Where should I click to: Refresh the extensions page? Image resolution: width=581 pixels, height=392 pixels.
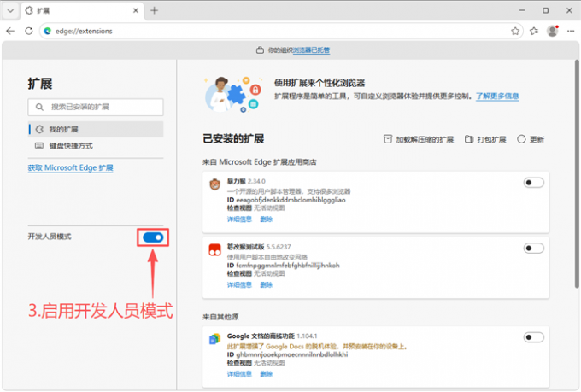click(x=29, y=31)
